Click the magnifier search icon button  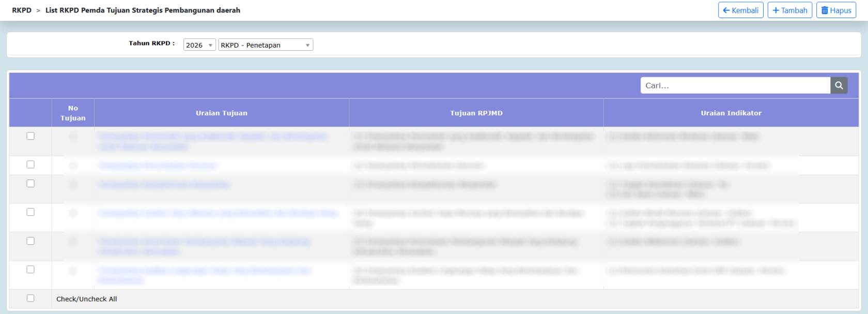839,85
